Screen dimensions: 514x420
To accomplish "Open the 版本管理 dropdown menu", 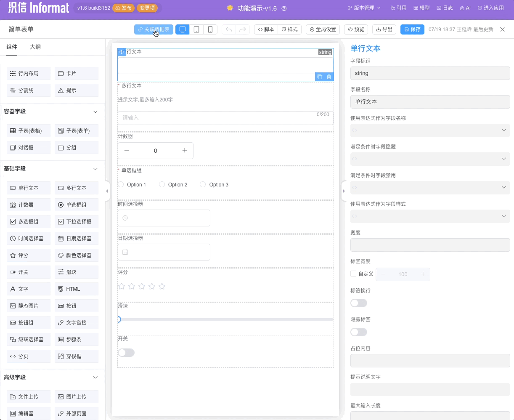I will 364,7.
